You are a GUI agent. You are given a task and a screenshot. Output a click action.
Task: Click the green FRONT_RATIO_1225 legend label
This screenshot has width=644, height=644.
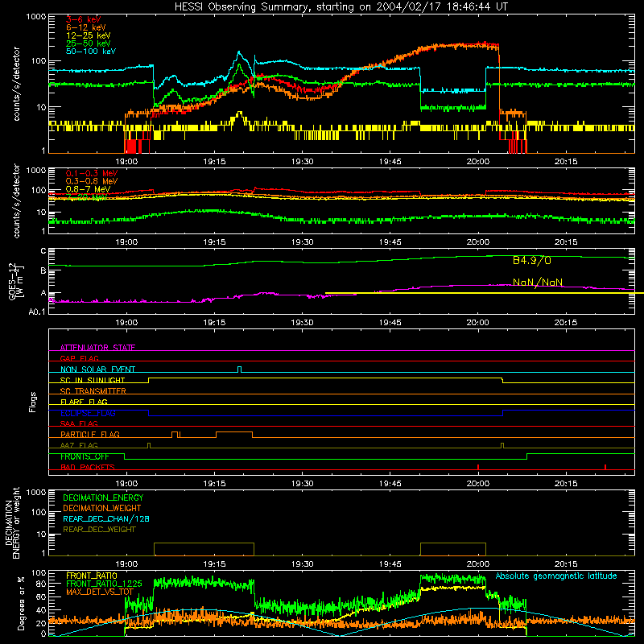pyautogui.click(x=104, y=584)
